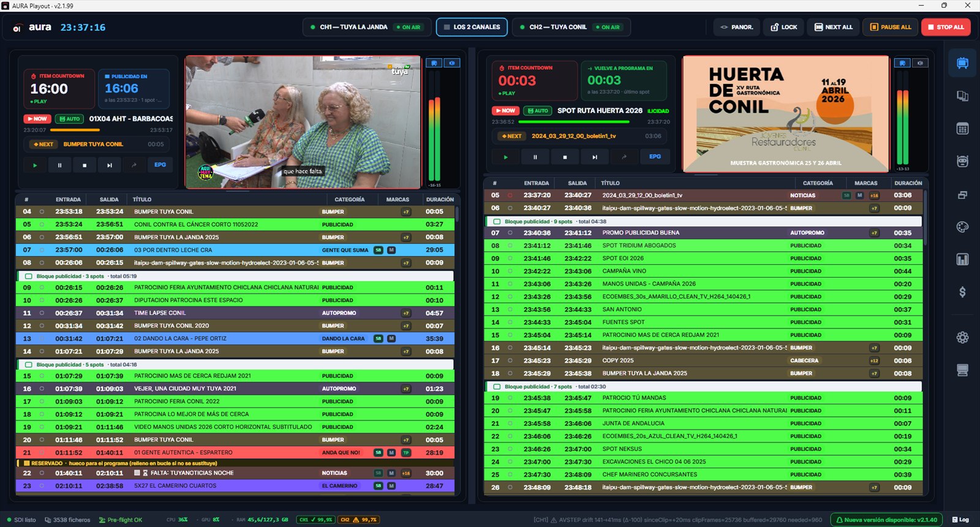
Task: Open the TV playout view in sidebar
Action: [962, 63]
